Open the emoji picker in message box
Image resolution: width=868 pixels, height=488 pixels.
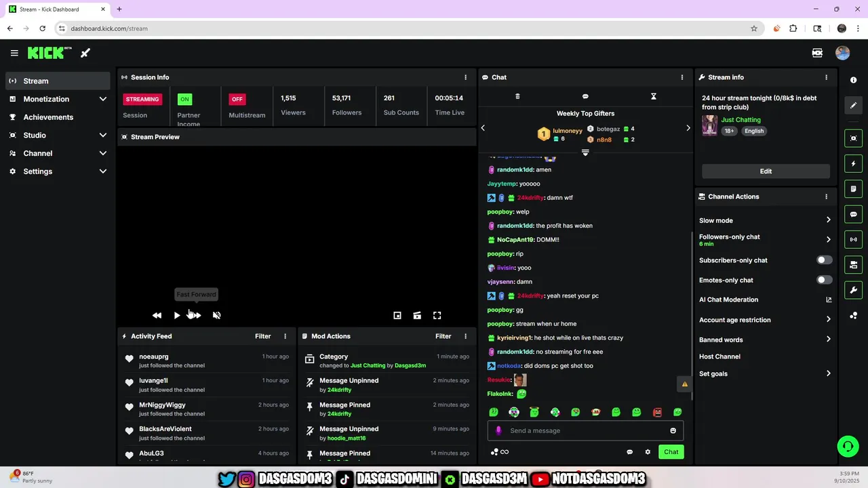(x=673, y=430)
